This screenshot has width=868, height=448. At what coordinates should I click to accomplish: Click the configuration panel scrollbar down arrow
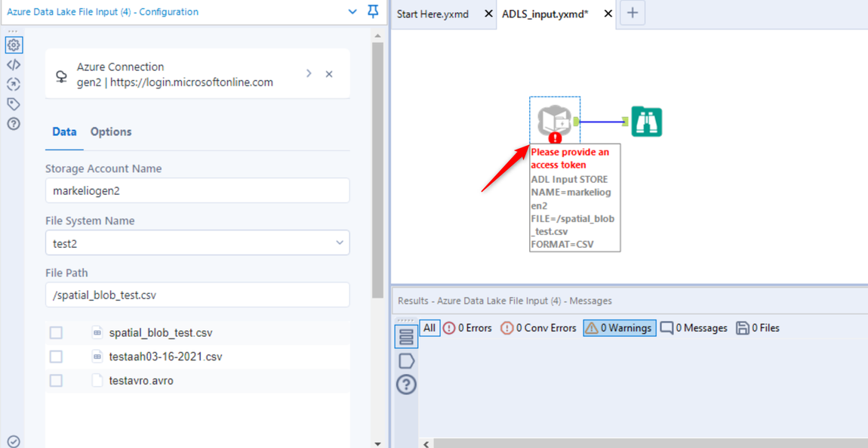378,443
